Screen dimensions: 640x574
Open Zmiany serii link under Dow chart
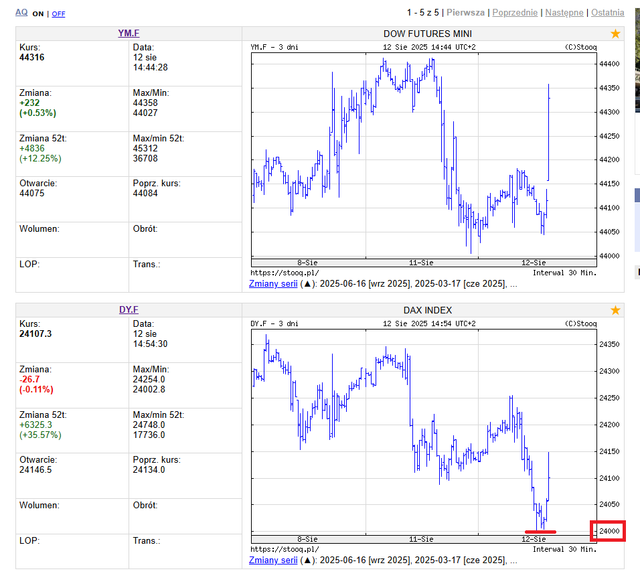pyautogui.click(x=273, y=284)
